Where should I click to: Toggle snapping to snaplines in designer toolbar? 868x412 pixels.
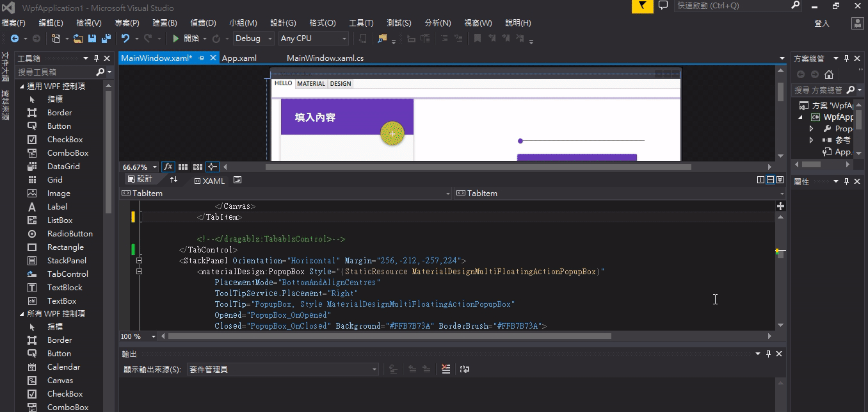[x=212, y=167]
